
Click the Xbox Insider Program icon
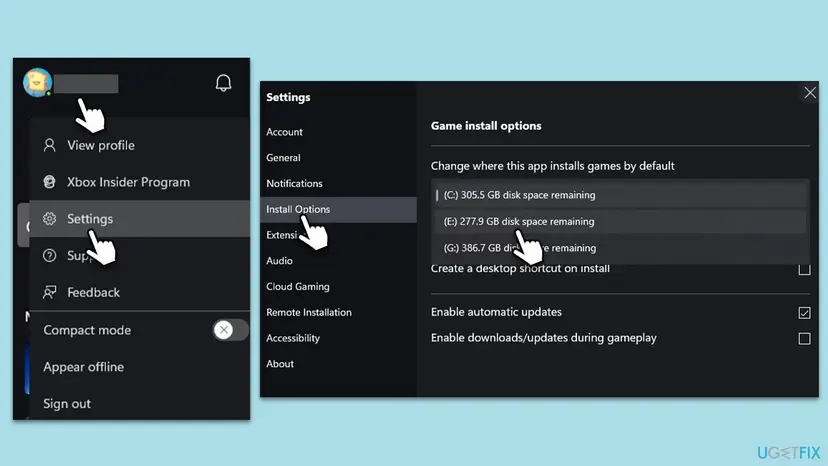[x=50, y=182]
